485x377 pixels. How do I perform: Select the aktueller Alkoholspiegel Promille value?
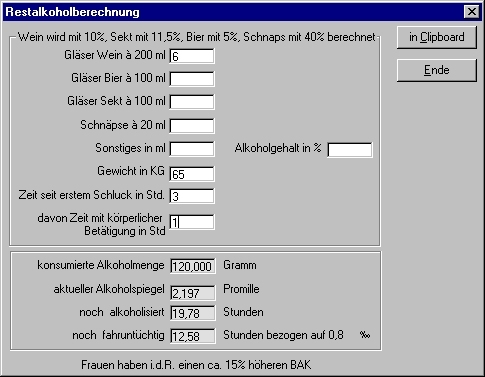(x=193, y=292)
